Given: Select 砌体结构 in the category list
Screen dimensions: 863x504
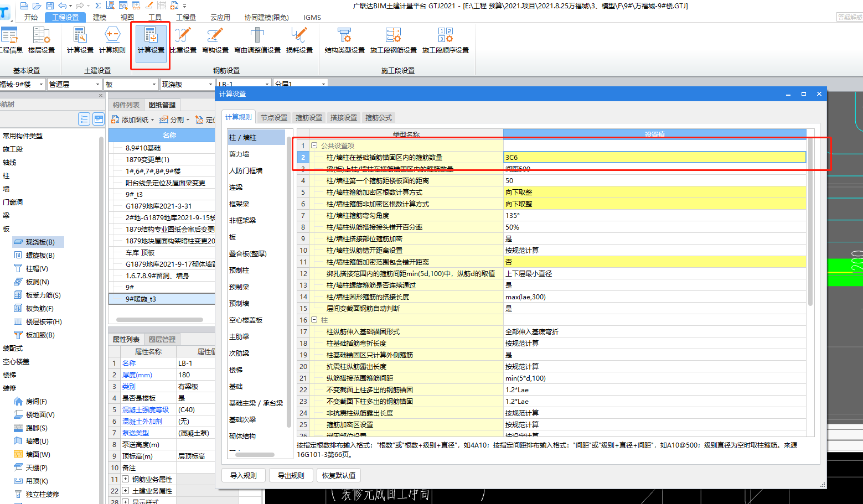Looking at the screenshot, I should coord(242,436).
